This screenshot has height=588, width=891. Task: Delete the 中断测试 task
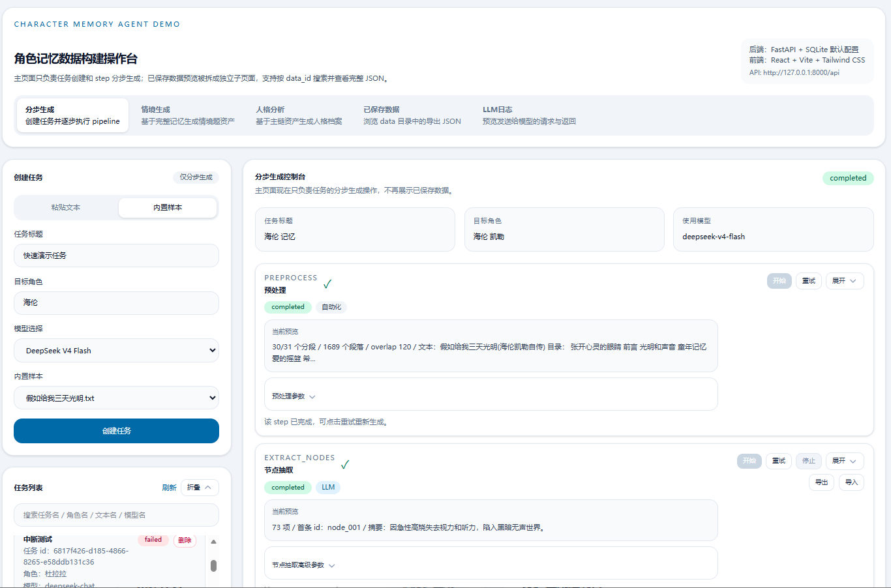(185, 540)
